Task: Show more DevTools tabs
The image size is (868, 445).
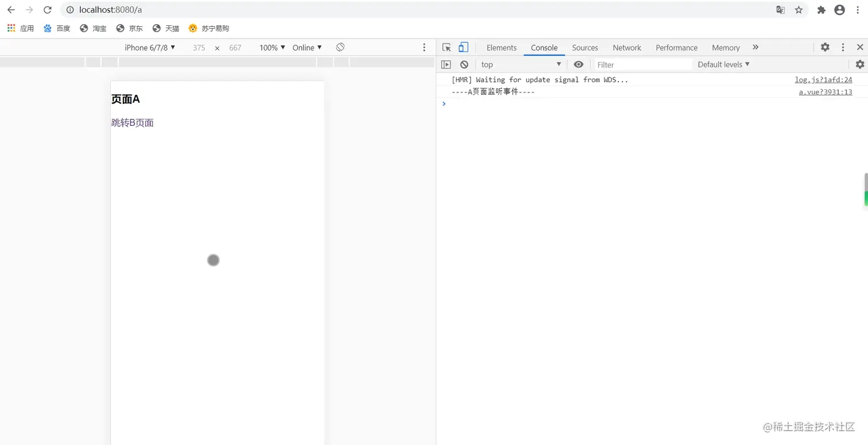Action: [x=755, y=48]
